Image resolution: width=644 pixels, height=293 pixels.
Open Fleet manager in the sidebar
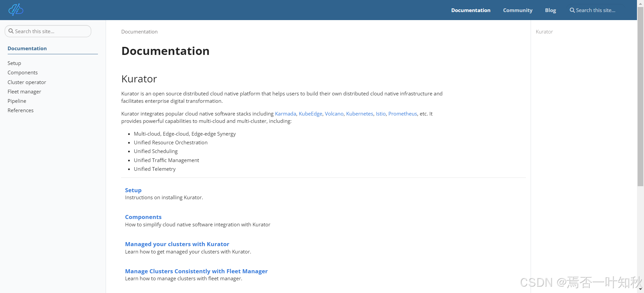(x=24, y=92)
